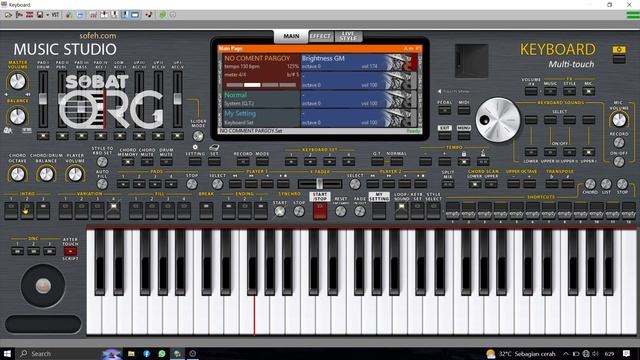Select Intro 2 button
Viewport: 640px width, 360px height.
tap(27, 211)
